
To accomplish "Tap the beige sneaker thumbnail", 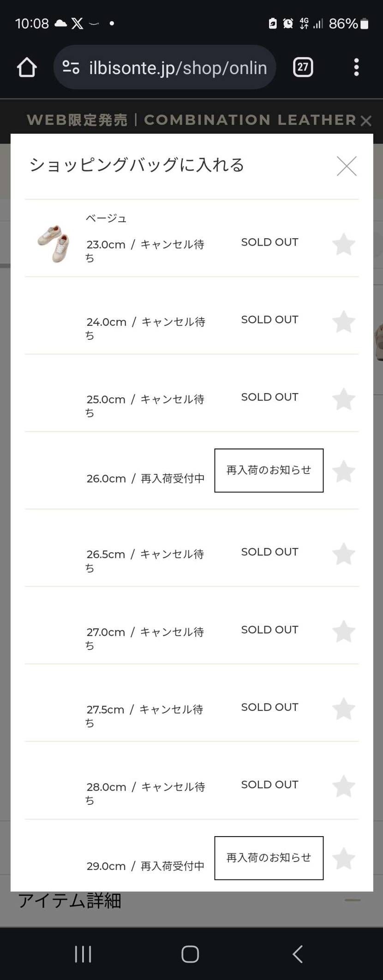I will 54,243.
